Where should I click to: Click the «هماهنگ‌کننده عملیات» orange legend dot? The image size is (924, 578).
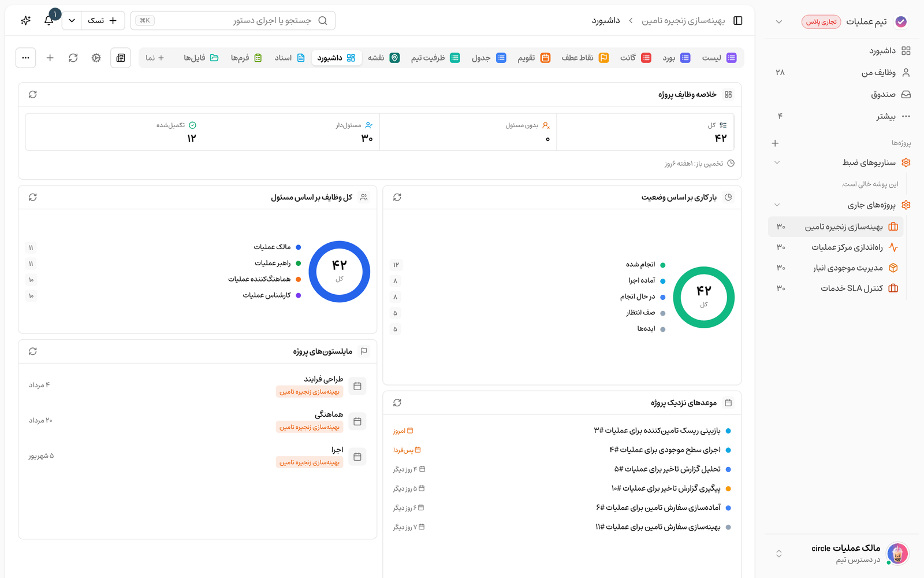pos(299,279)
